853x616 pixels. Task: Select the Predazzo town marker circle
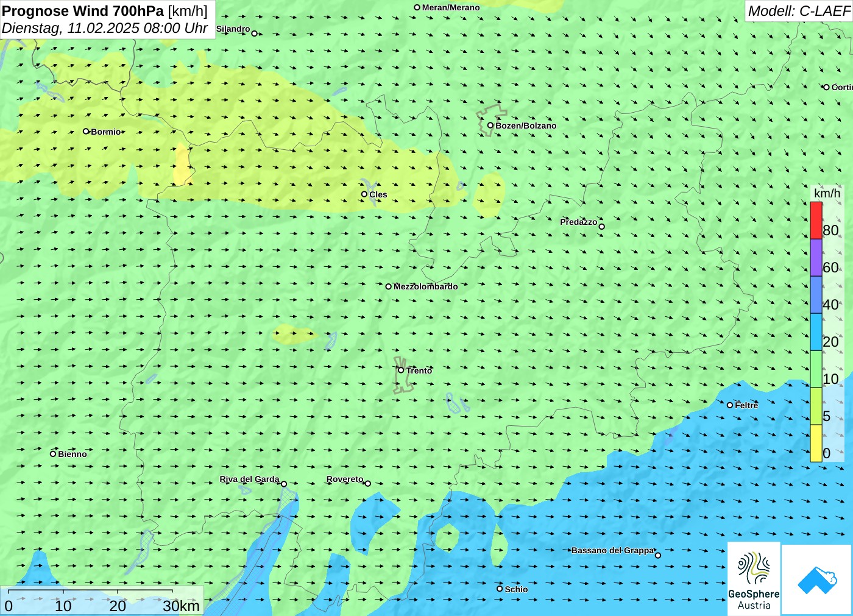[602, 227]
